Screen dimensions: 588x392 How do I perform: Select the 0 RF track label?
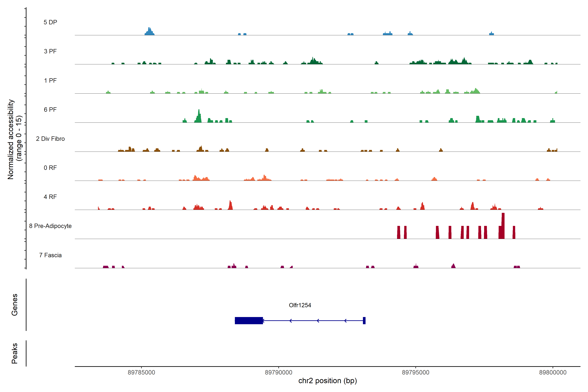pyautogui.click(x=50, y=168)
